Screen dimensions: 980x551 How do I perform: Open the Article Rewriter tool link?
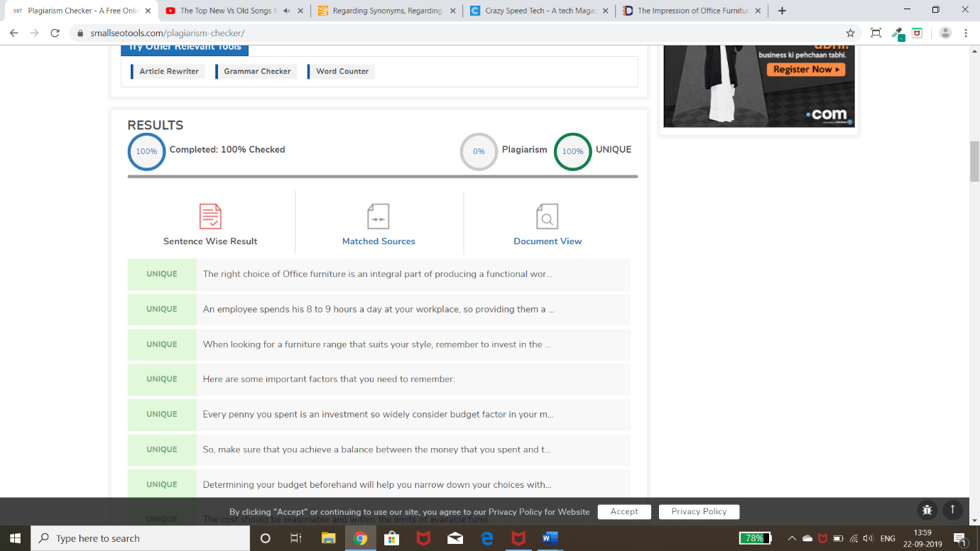pyautogui.click(x=169, y=72)
